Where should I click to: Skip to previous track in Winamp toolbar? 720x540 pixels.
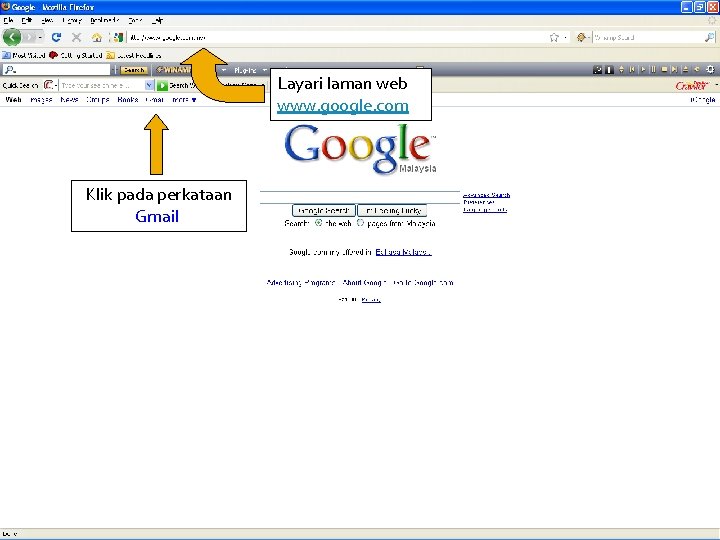632,69
